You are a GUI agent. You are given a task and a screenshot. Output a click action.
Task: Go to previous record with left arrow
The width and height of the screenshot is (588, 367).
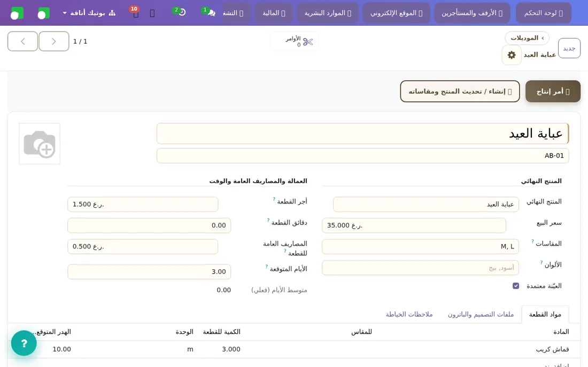coord(23,41)
